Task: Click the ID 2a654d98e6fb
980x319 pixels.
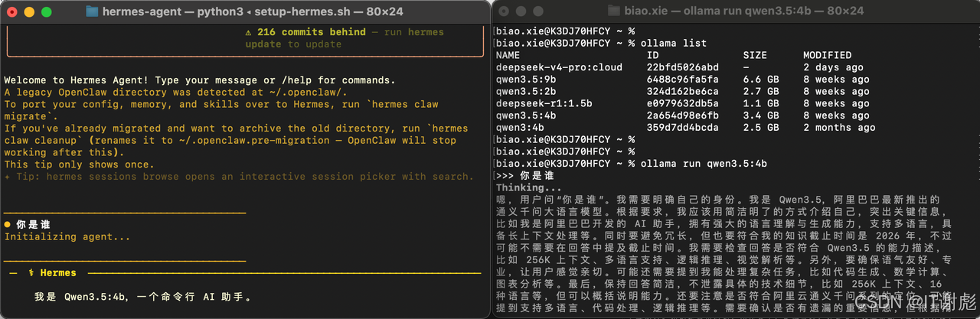Action: [682, 116]
